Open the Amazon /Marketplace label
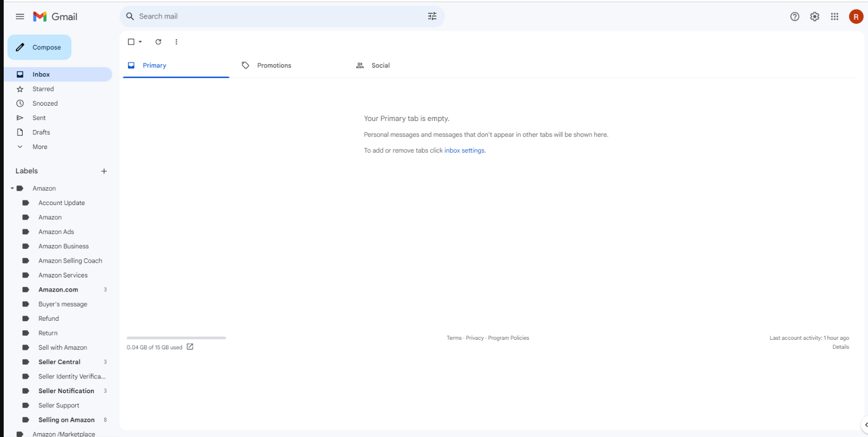 pos(63,434)
